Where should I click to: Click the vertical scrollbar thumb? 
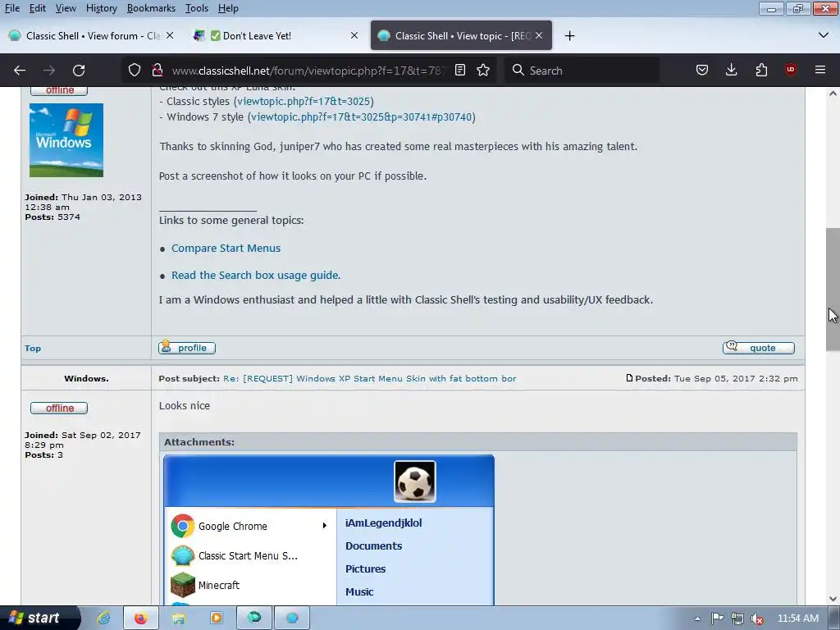pos(833,290)
